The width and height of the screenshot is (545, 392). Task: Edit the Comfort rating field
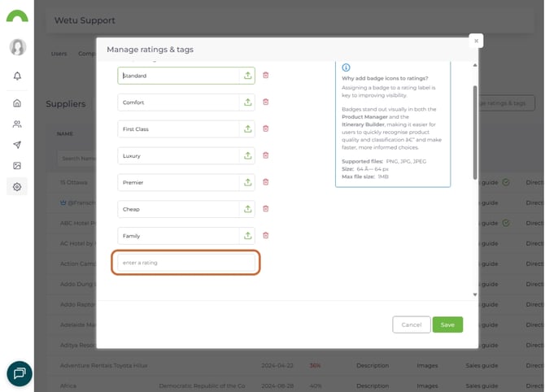(x=178, y=102)
